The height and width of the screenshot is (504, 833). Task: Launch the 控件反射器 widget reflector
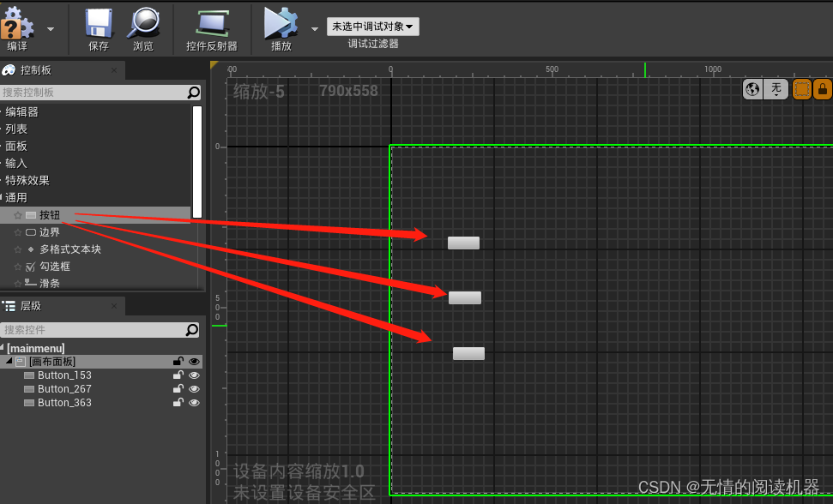[211, 23]
